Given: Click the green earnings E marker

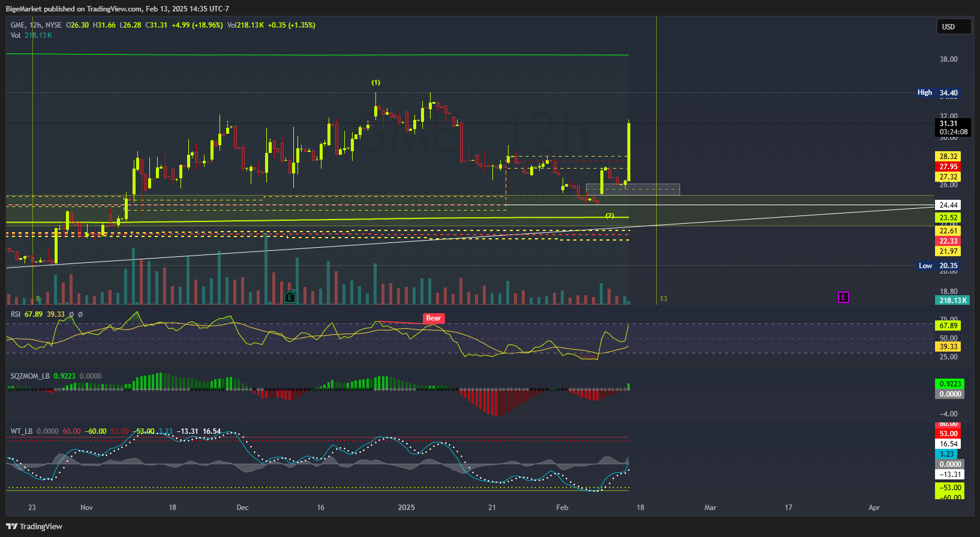Looking at the screenshot, I should pyautogui.click(x=290, y=297).
